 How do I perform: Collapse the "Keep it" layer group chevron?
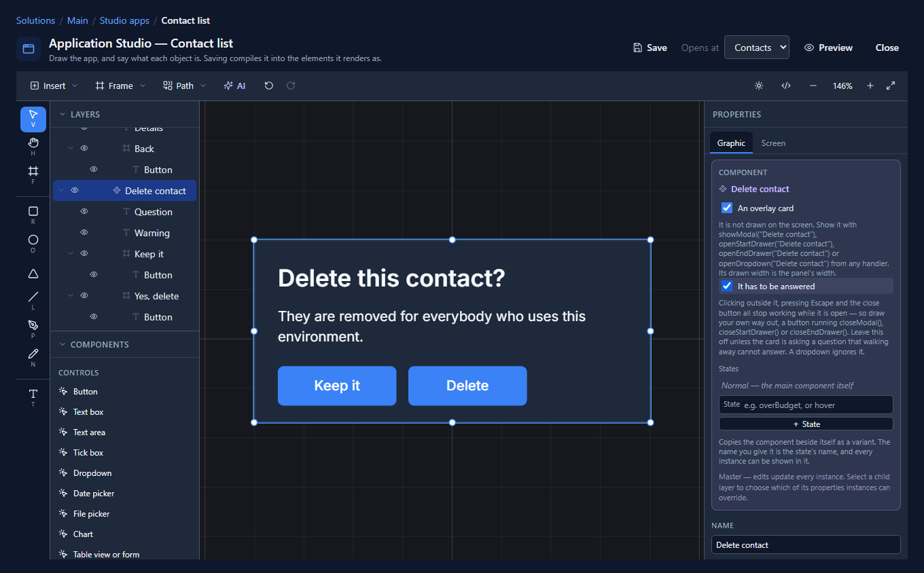71,254
